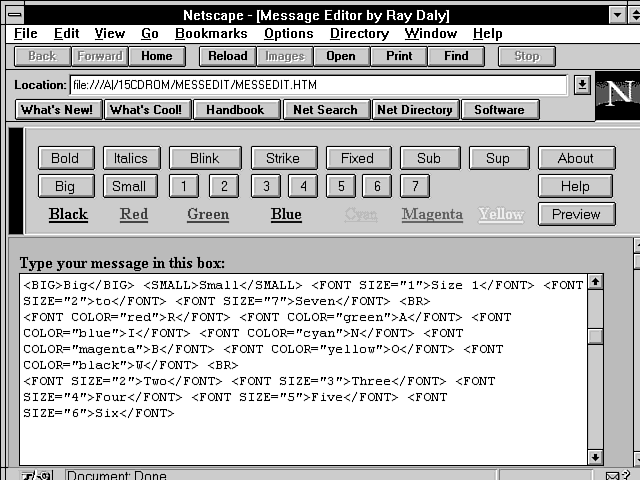Click the Netscape logo icon
The height and width of the screenshot is (480, 640).
click(x=617, y=96)
